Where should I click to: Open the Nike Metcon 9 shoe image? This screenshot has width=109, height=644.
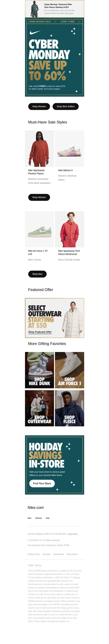[70, 148]
